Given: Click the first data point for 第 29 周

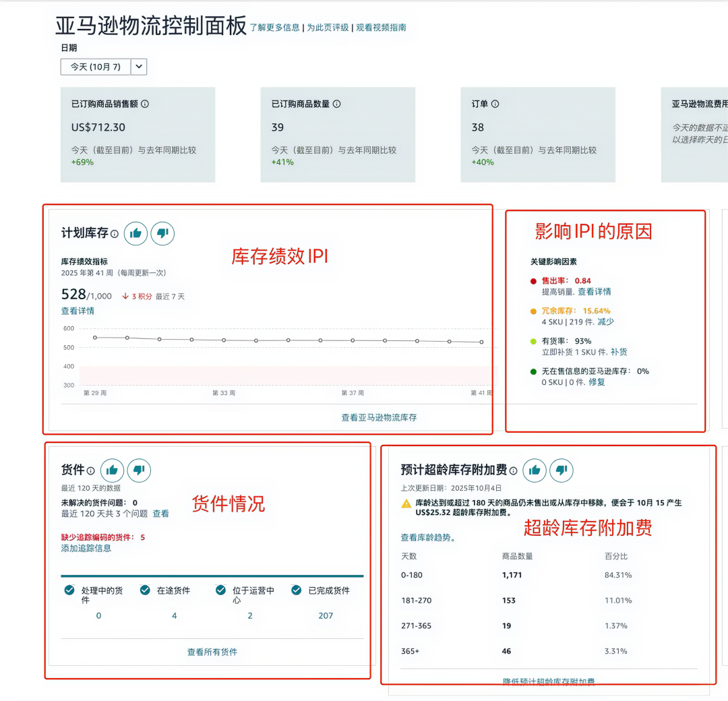Looking at the screenshot, I should [95, 338].
